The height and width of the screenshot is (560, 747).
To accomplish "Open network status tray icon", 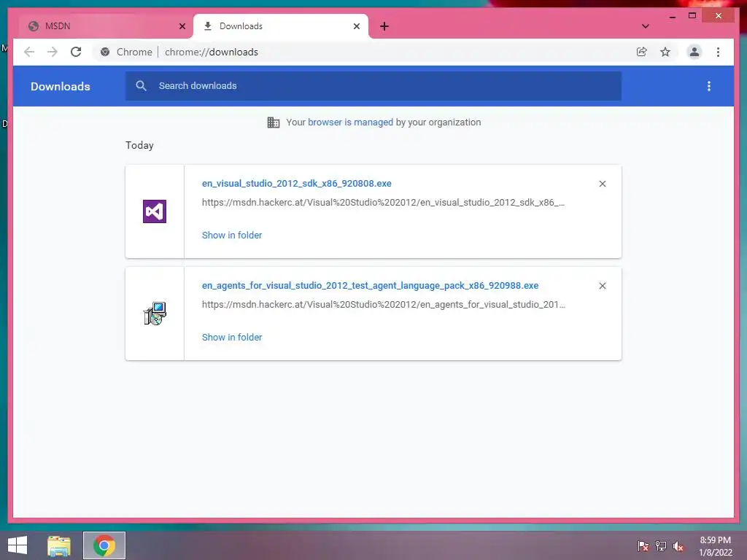I will (x=661, y=545).
